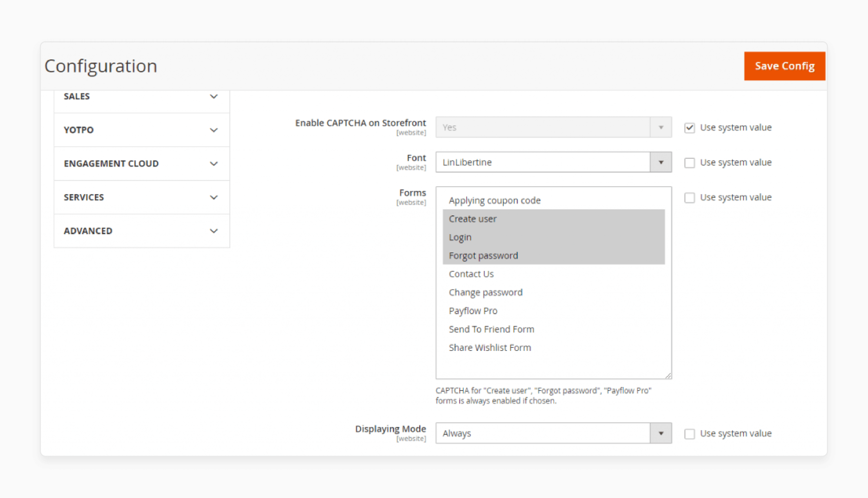The height and width of the screenshot is (498, 868).
Task: Click the 'Enable CAPTCHA on Storefront' field label
Action: (x=361, y=123)
